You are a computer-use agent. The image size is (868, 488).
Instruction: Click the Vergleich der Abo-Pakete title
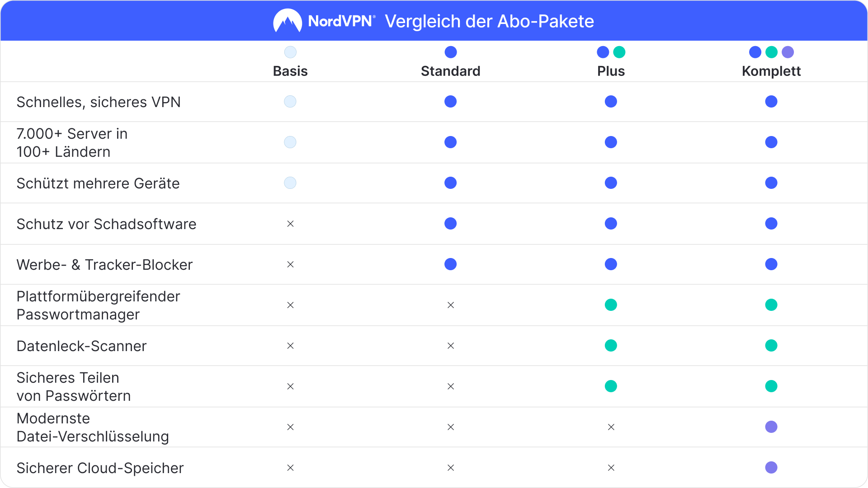(x=489, y=21)
